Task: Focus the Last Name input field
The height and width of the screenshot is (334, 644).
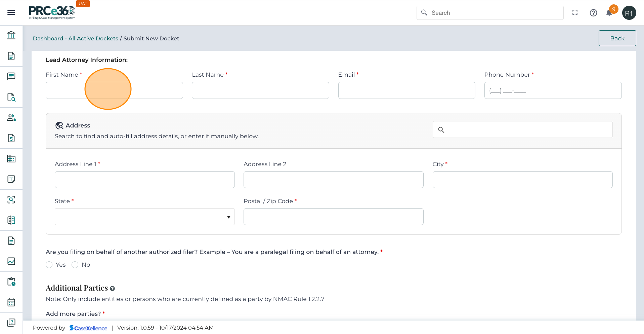Action: click(x=260, y=90)
